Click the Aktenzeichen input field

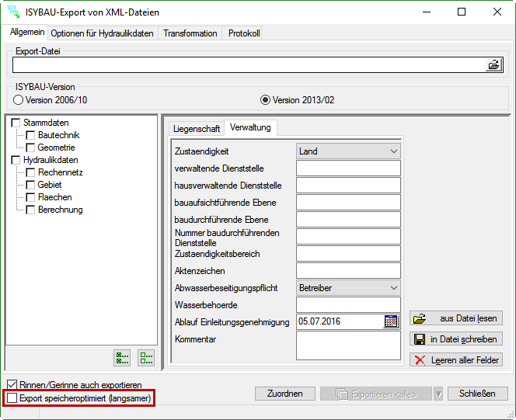pos(348,271)
